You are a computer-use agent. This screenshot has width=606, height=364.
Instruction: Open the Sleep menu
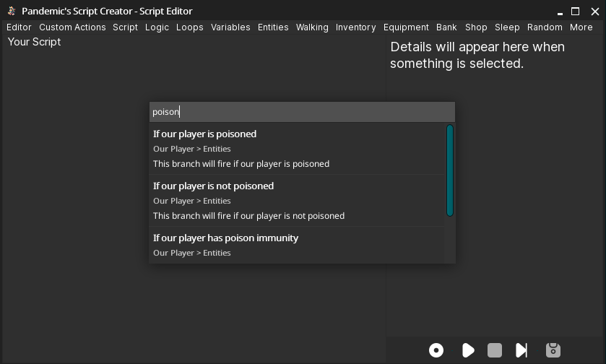pyautogui.click(x=507, y=27)
